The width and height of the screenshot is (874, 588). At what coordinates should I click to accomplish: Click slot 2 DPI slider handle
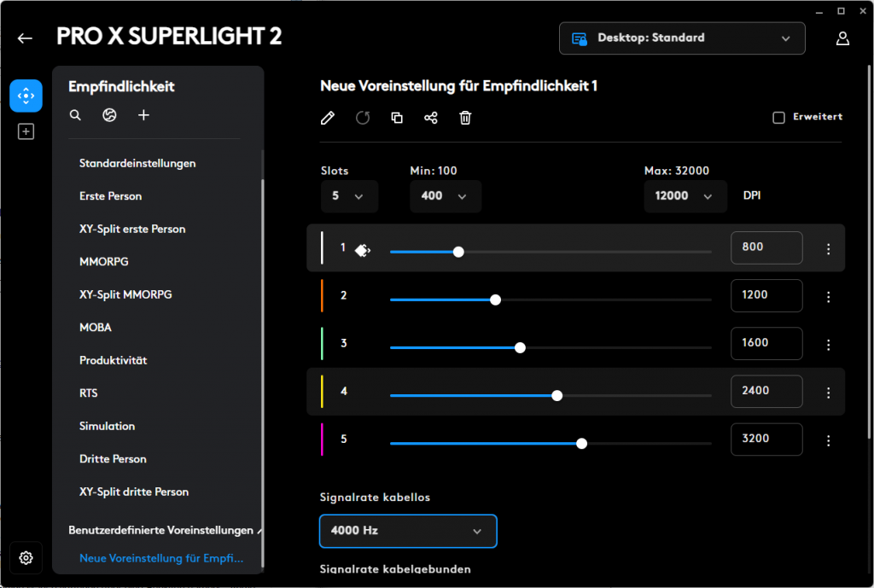pyautogui.click(x=495, y=300)
